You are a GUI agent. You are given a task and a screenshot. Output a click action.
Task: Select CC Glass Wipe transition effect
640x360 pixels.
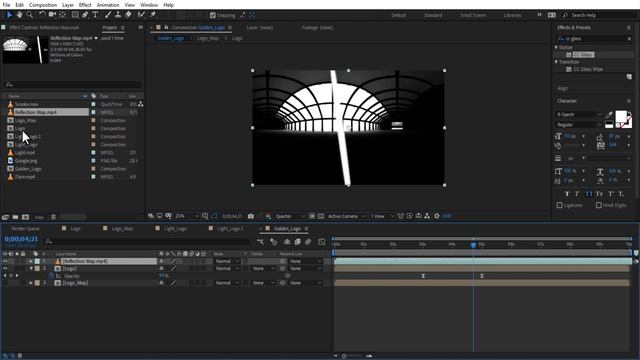(x=588, y=69)
